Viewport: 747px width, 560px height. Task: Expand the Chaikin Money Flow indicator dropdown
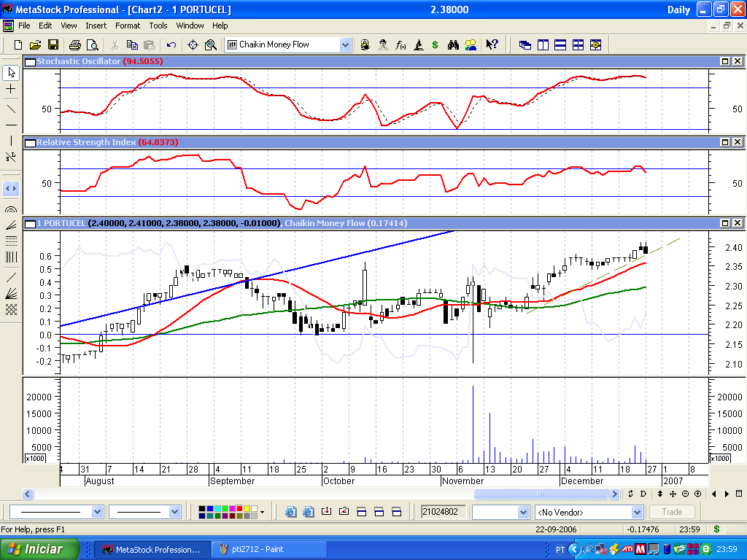(x=345, y=44)
